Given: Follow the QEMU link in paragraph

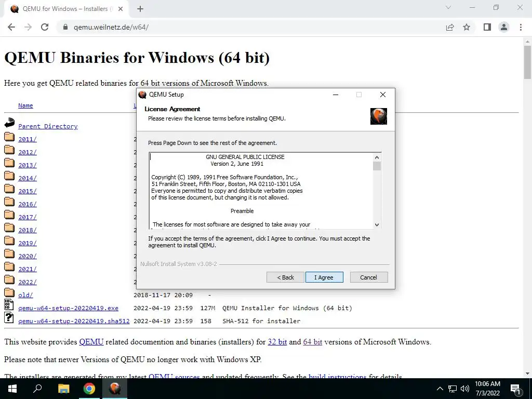Looking at the screenshot, I should [x=91, y=342].
